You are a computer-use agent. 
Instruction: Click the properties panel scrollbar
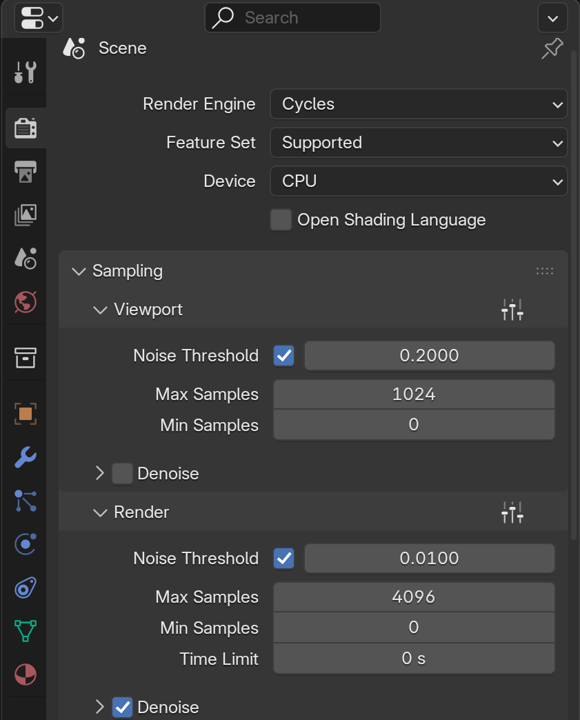pos(574,294)
